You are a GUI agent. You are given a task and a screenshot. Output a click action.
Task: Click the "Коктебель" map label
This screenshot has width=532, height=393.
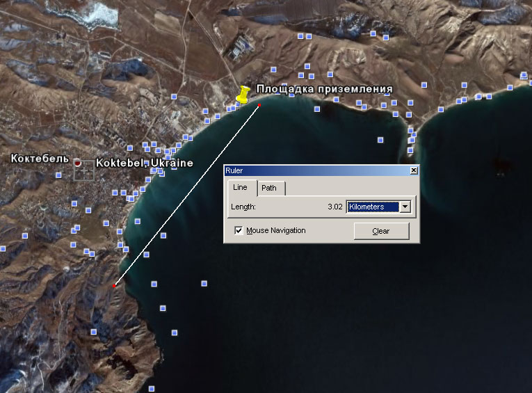click(40, 159)
